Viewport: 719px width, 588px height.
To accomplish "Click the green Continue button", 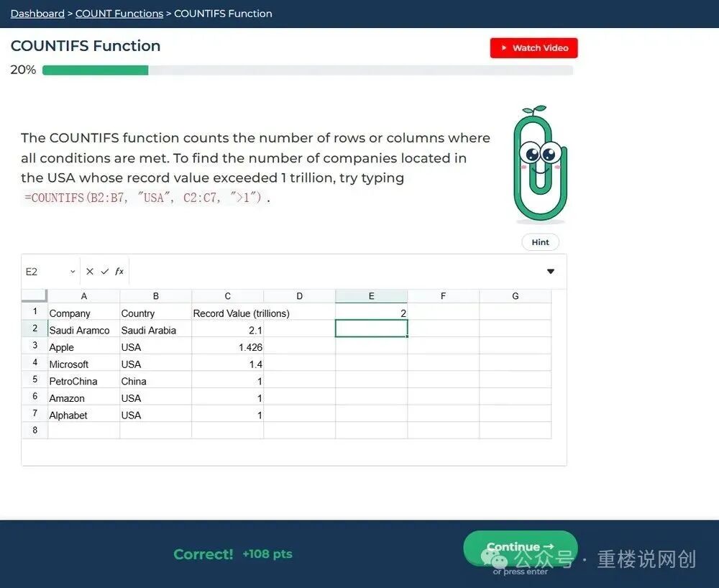I will coord(521,547).
